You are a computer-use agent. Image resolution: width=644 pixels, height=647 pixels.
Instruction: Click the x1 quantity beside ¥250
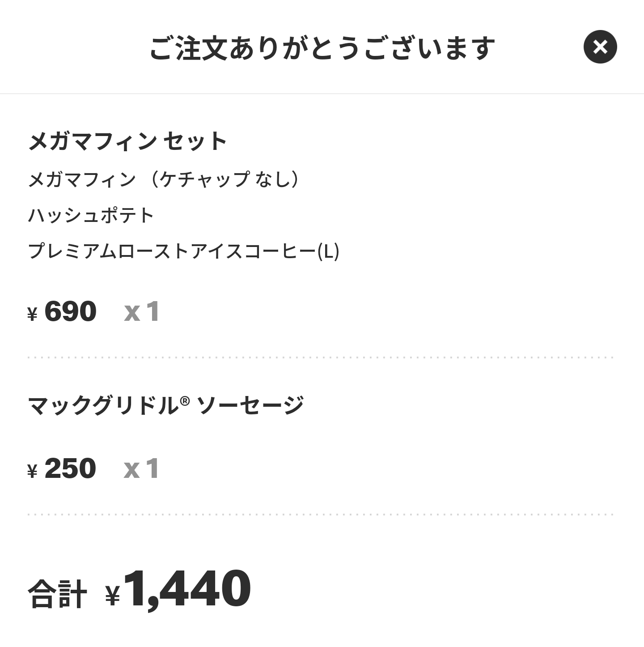click(142, 468)
